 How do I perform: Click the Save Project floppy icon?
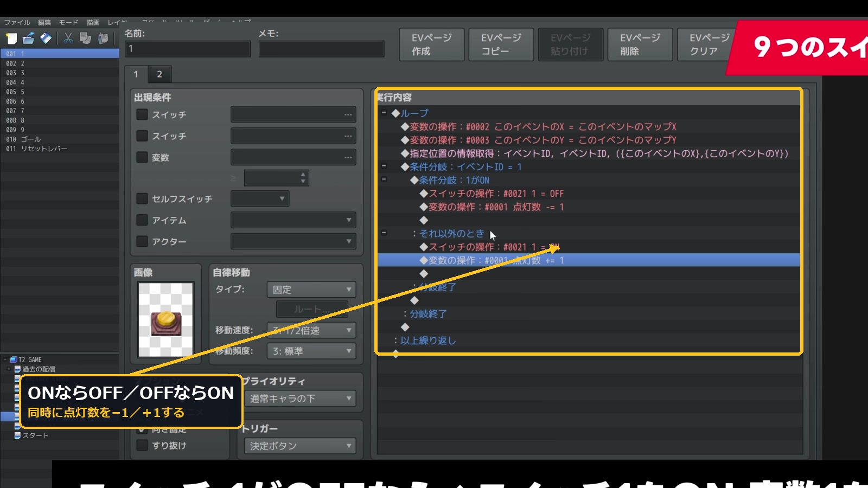tap(46, 38)
